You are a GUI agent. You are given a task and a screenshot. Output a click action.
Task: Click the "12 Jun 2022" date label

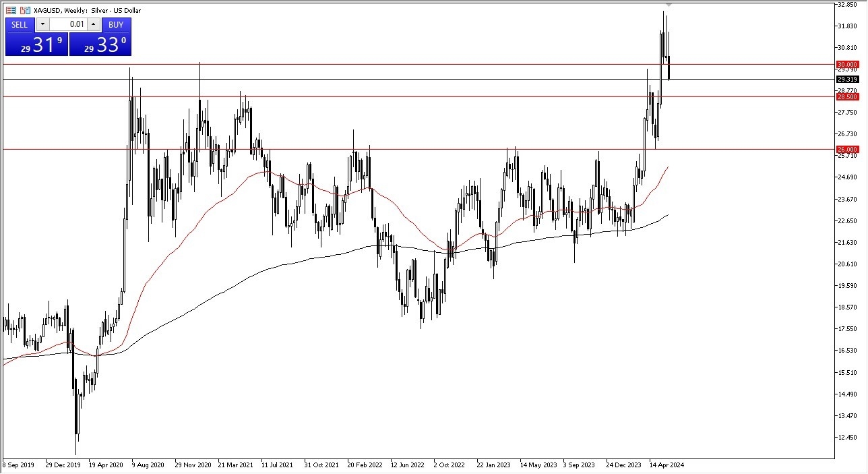[x=408, y=465]
